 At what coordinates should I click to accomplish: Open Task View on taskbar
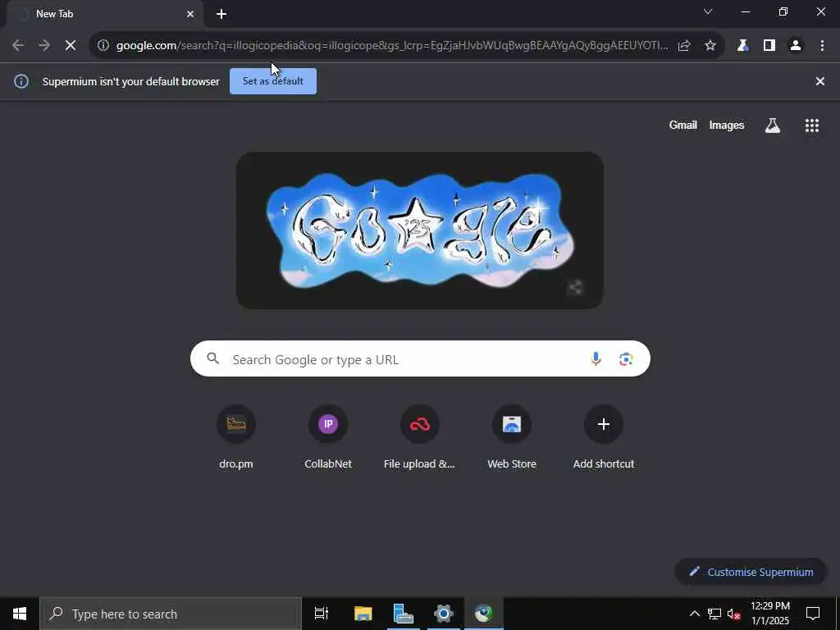322,614
